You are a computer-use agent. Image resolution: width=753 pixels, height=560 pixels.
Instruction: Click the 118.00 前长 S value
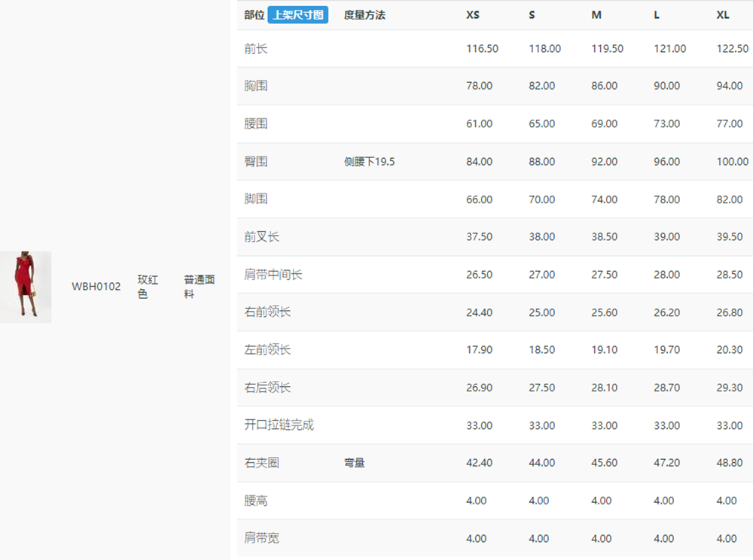pos(544,48)
